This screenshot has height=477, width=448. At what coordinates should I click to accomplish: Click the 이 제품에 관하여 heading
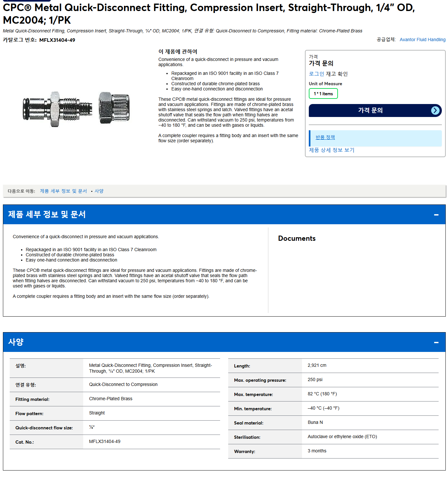178,52
